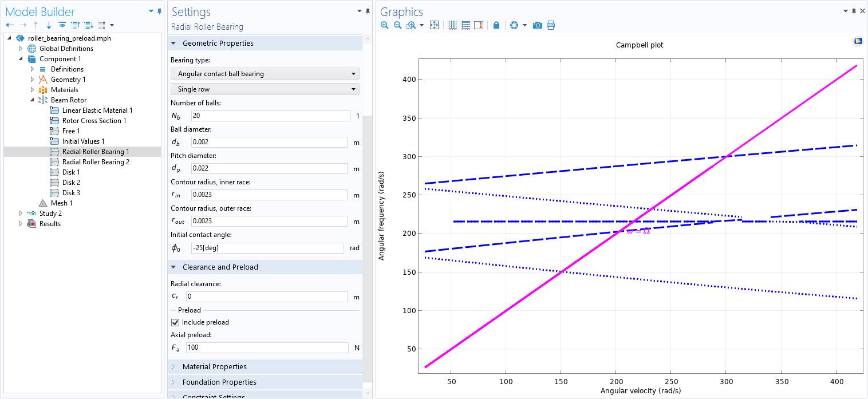Click the Zoom In icon in Graphics toolbar

[x=384, y=25]
